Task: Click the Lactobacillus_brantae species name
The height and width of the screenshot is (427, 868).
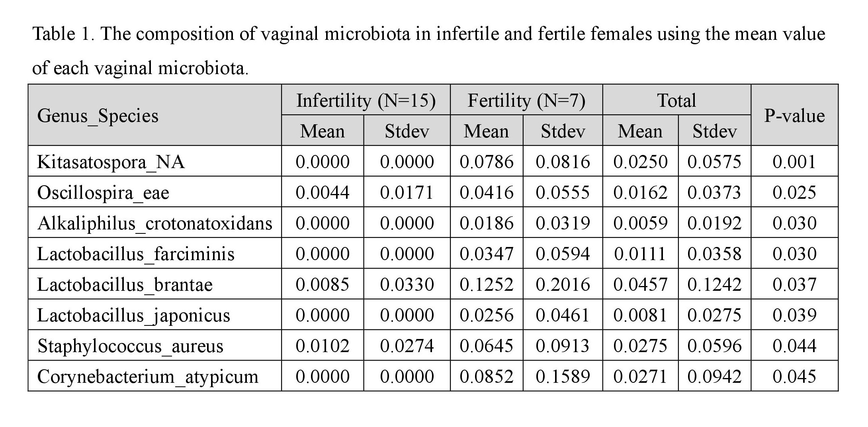Action: [x=125, y=284]
